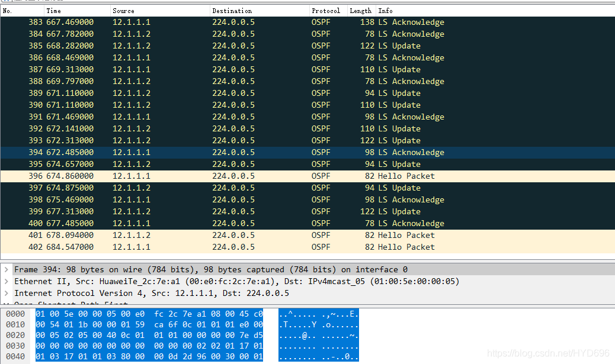The image size is (615, 364).
Task: Select packet 399 at time 677.313000
Action: [x=307, y=211]
